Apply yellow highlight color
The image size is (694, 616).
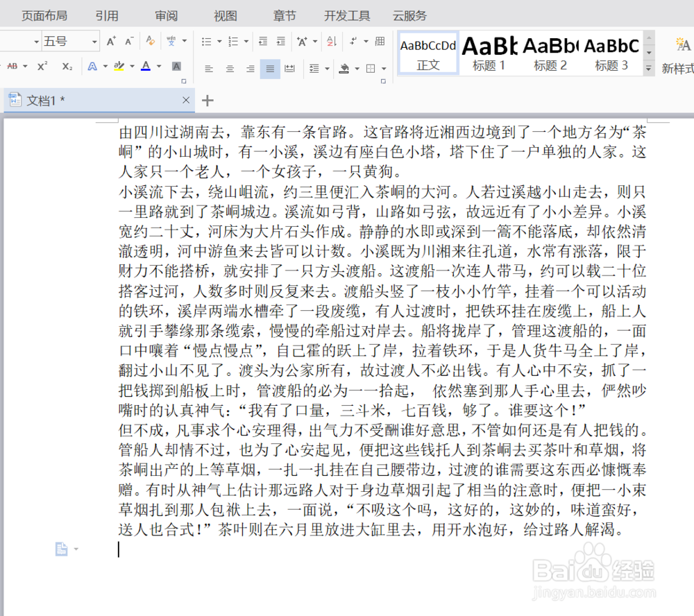119,67
